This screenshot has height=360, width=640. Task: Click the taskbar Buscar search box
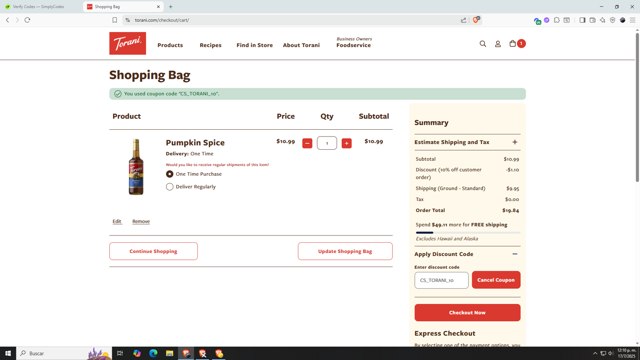64,353
